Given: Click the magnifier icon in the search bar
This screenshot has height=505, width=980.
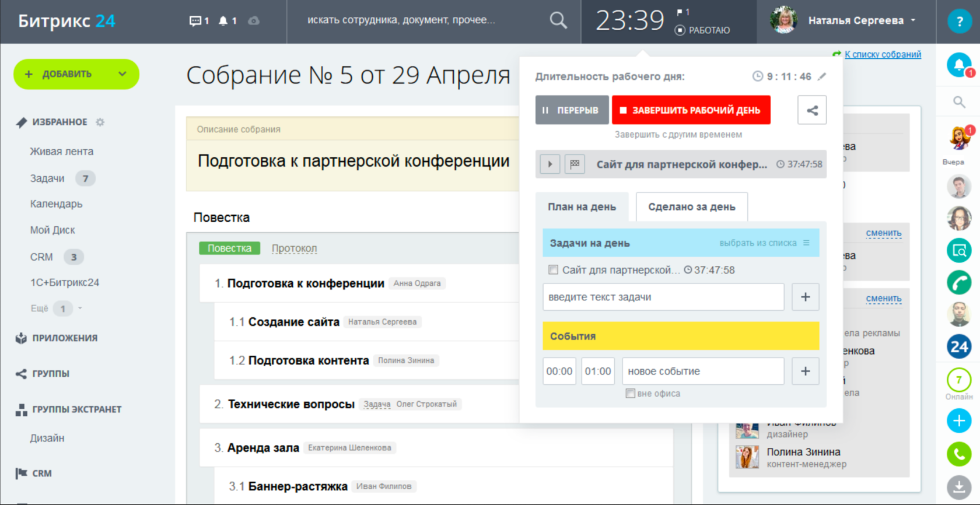Looking at the screenshot, I should click(x=558, y=20).
